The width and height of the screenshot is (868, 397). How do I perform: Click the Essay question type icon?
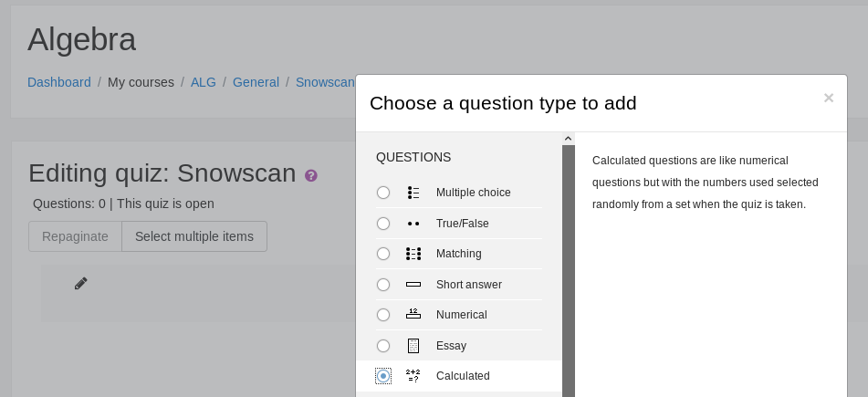tap(413, 346)
